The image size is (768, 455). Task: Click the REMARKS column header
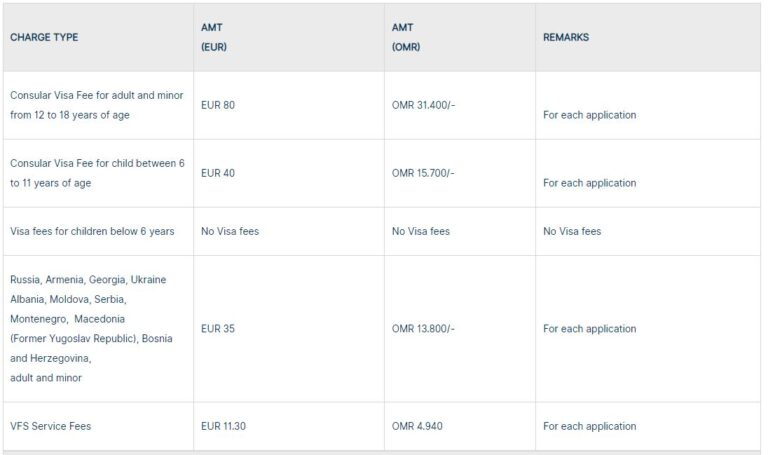pos(566,37)
